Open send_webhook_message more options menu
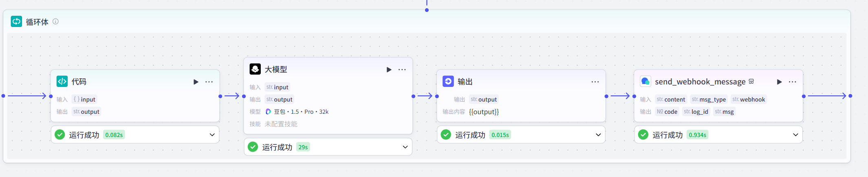868x177 pixels. (x=793, y=82)
